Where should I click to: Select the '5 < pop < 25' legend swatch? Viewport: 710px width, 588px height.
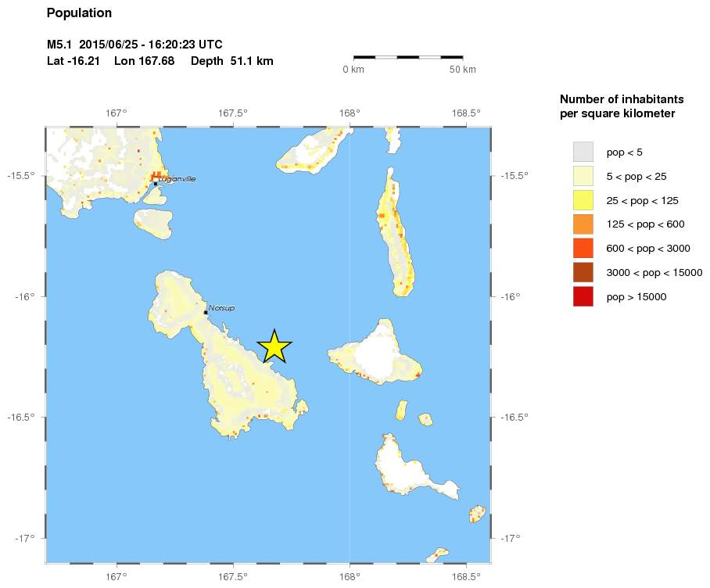(583, 176)
